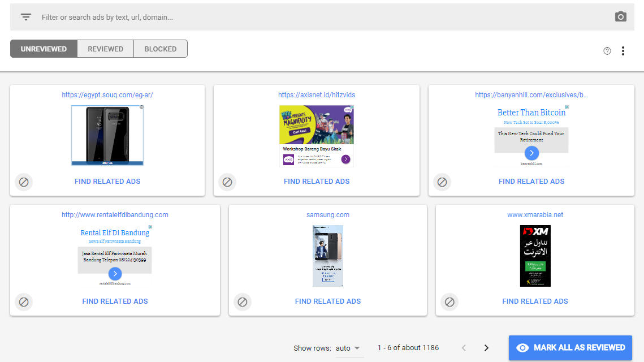
Task: Open the help icon
Action: [x=607, y=51]
